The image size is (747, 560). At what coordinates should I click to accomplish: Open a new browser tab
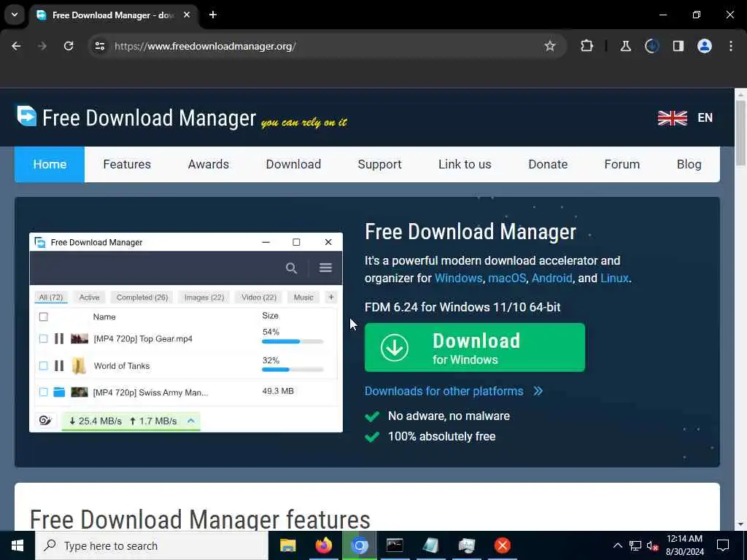tap(213, 15)
